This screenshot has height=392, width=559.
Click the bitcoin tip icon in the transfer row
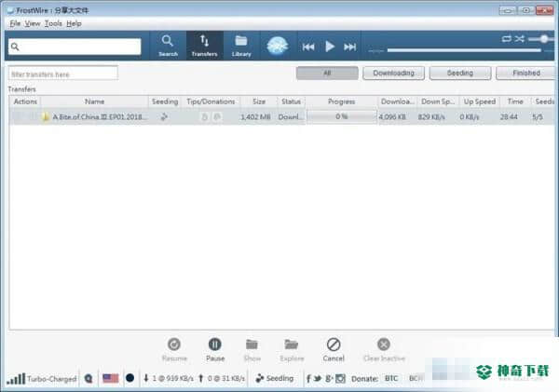tap(204, 117)
